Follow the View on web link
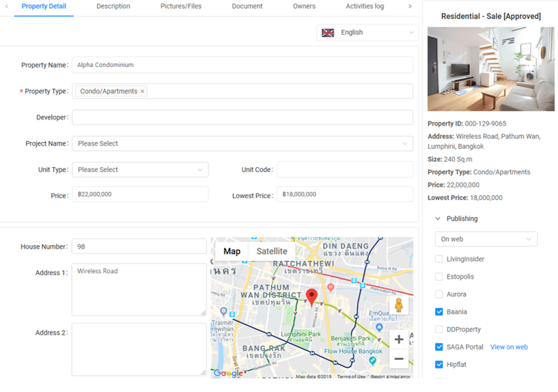 point(509,347)
